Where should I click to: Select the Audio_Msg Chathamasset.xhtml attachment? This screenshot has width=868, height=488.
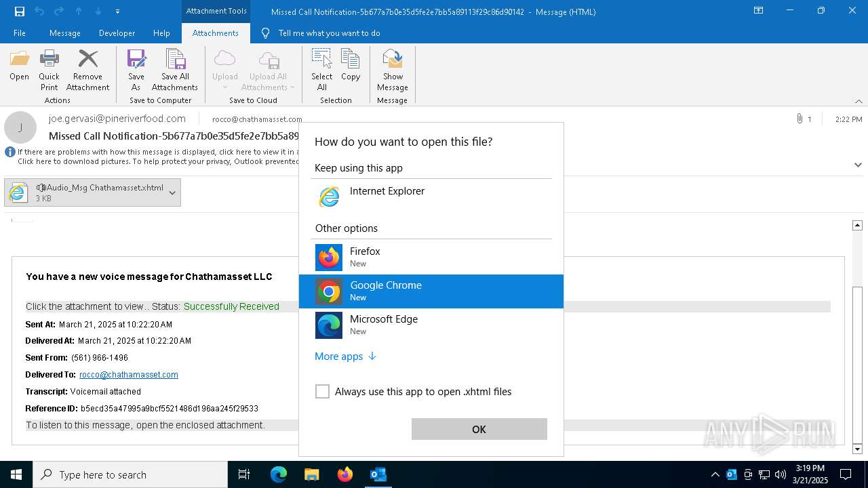point(85,192)
